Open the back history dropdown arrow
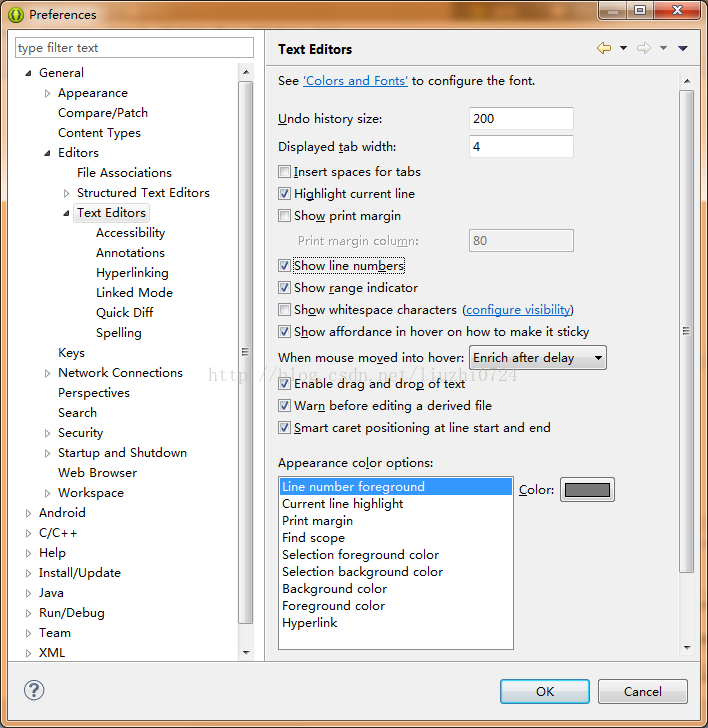The height and width of the screenshot is (728, 708). [x=624, y=48]
